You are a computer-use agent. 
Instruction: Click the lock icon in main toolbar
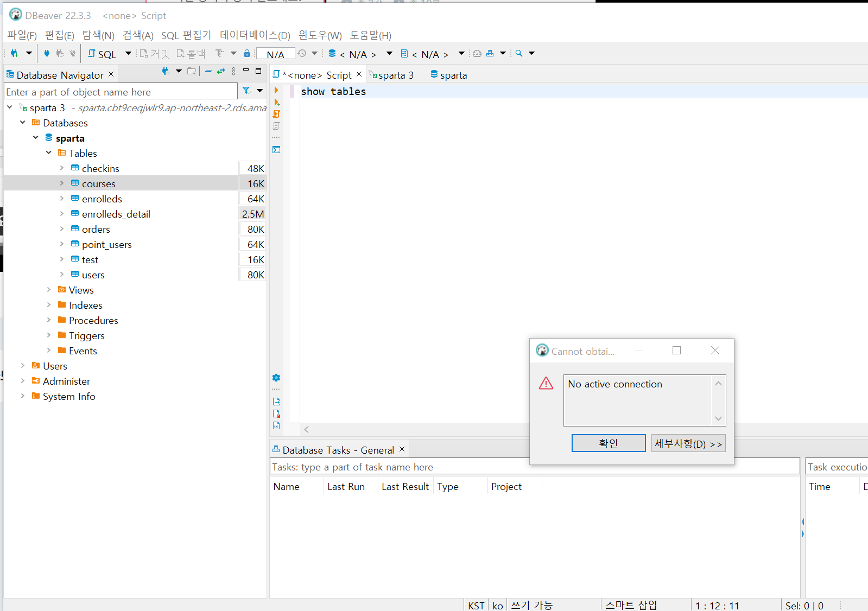click(x=247, y=53)
